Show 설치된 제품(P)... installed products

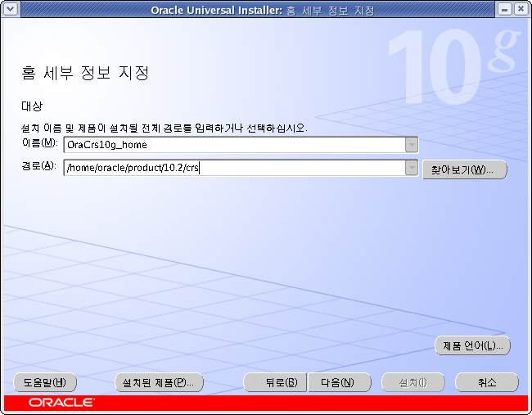coord(159,382)
